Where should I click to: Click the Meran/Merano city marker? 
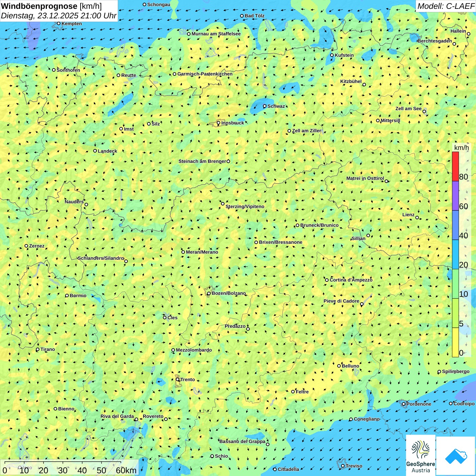click(x=183, y=252)
